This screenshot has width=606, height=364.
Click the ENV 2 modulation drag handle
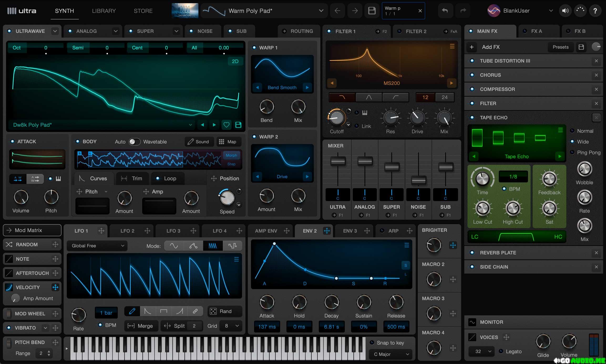coord(327,231)
